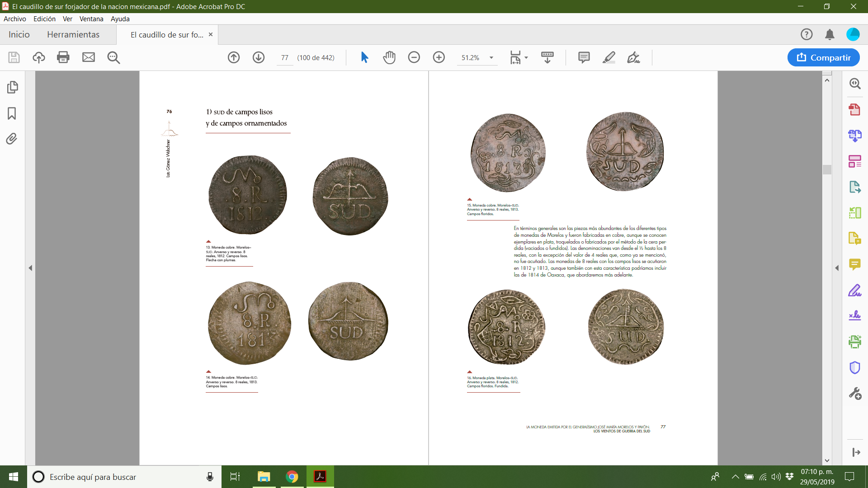Screen dimensions: 868x488
Task: Collapse the right tools pane arrow
Action: (837, 268)
